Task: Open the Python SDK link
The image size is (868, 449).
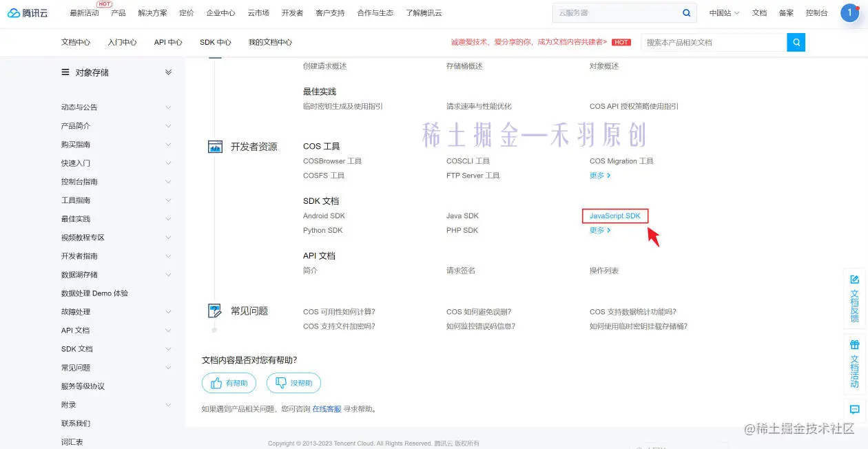Action: (x=322, y=230)
